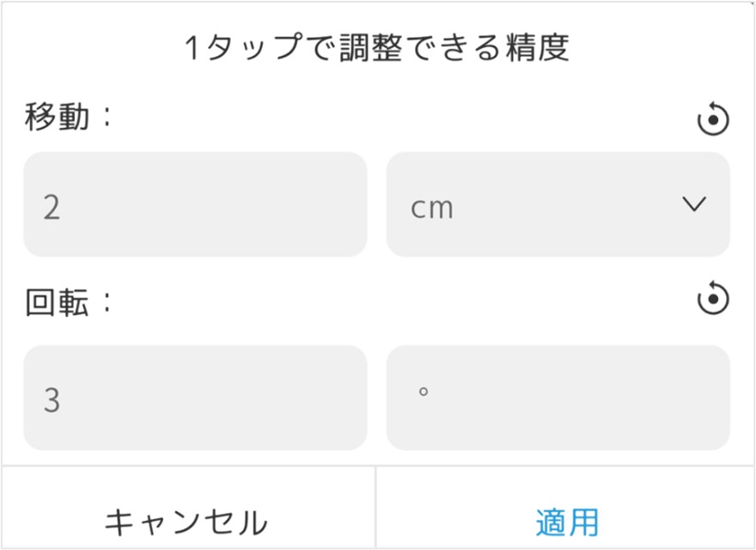The height and width of the screenshot is (550, 756).
Task: Click the number 3 in the rotation field
Action: tap(52, 400)
